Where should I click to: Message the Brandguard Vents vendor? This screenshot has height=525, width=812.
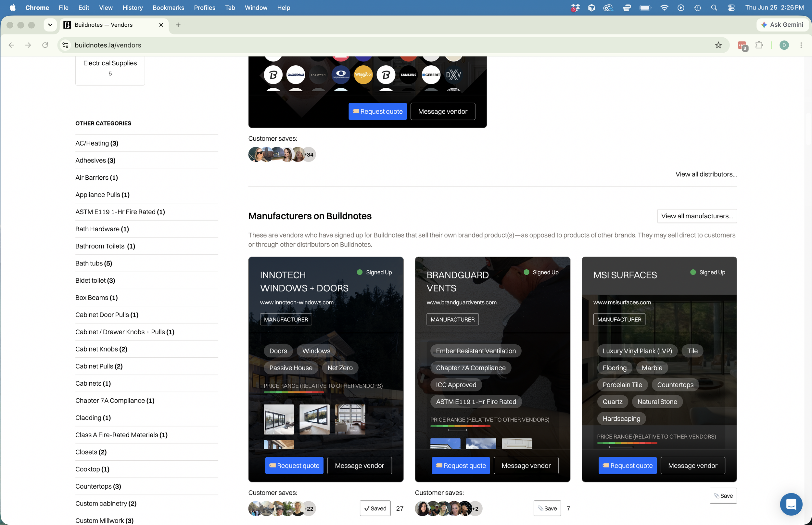(526, 465)
